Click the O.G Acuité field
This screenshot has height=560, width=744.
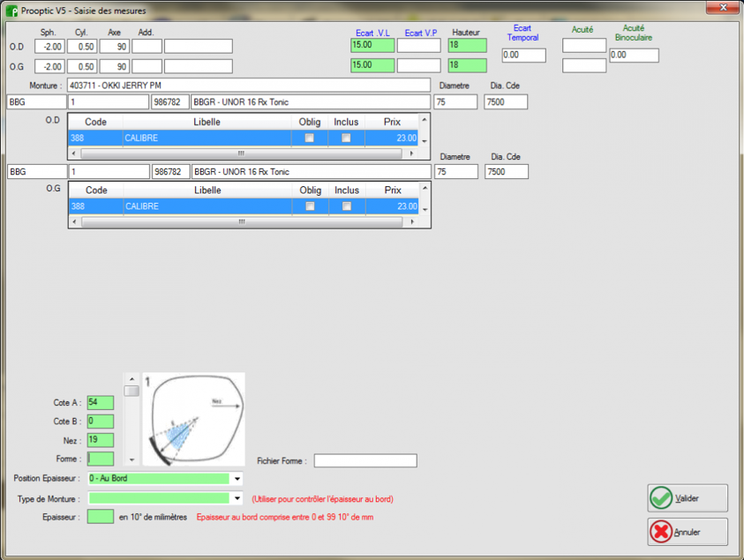(x=584, y=65)
